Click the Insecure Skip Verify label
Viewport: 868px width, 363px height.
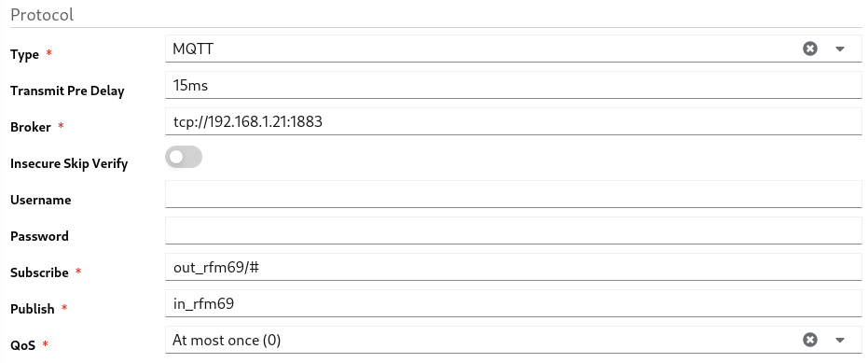(x=69, y=163)
